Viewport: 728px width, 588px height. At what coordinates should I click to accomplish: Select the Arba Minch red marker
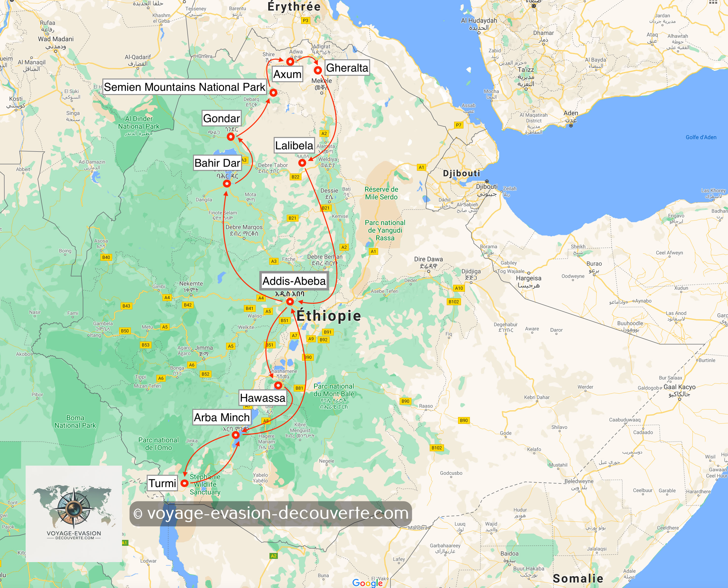tap(236, 435)
